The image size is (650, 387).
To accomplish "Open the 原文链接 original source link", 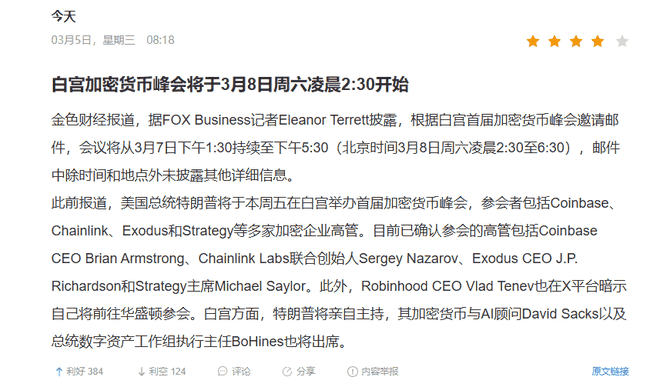I will click(610, 372).
